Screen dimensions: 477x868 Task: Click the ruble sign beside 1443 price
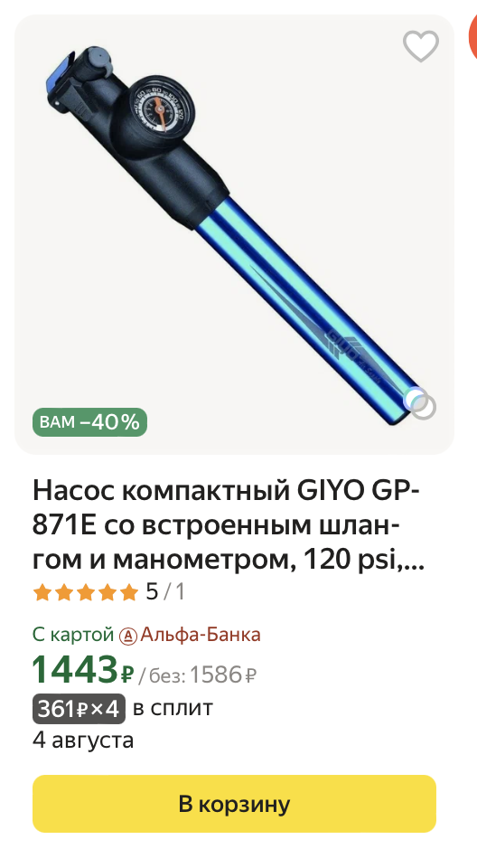127,673
